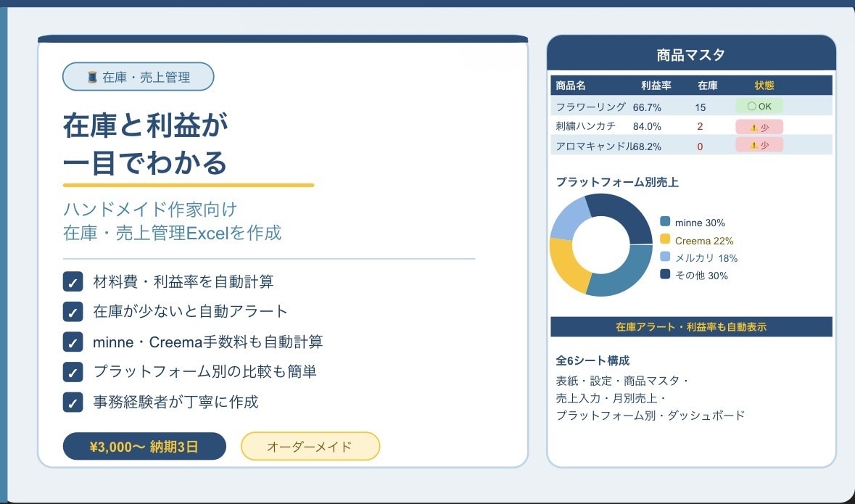The width and height of the screenshot is (855, 504).
Task: Click the その他 30% legend label
Action: coord(701,276)
